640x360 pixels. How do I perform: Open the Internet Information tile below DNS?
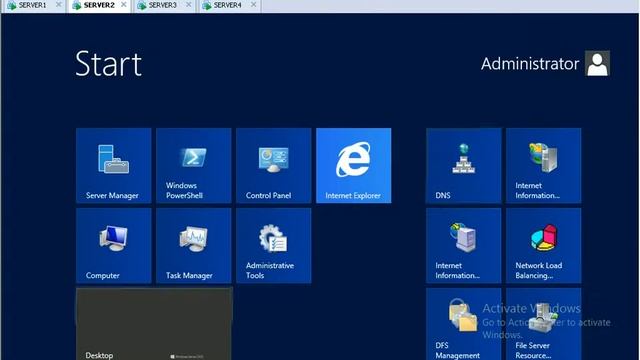(464, 245)
